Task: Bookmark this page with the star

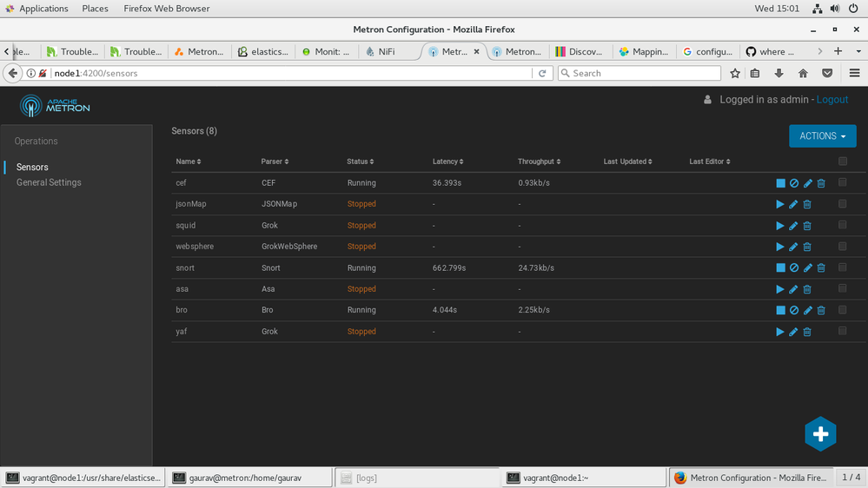Action: 735,73
